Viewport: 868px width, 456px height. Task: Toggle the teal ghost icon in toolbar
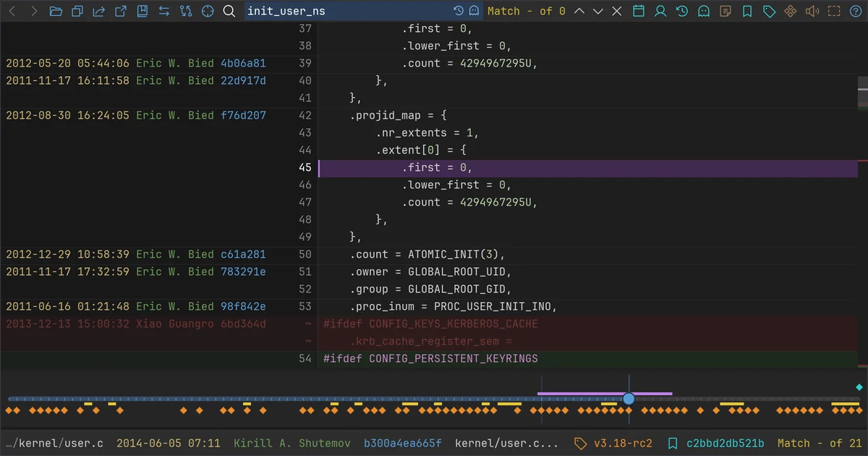click(x=704, y=11)
